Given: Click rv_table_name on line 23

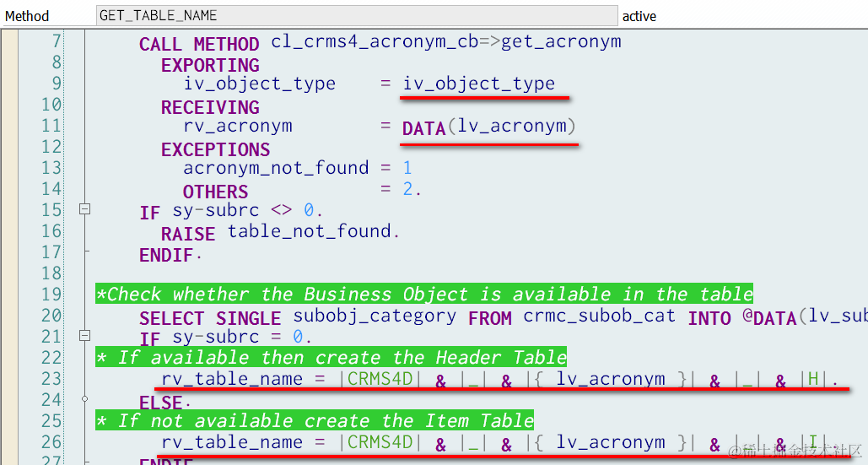Looking at the screenshot, I should [x=233, y=379].
